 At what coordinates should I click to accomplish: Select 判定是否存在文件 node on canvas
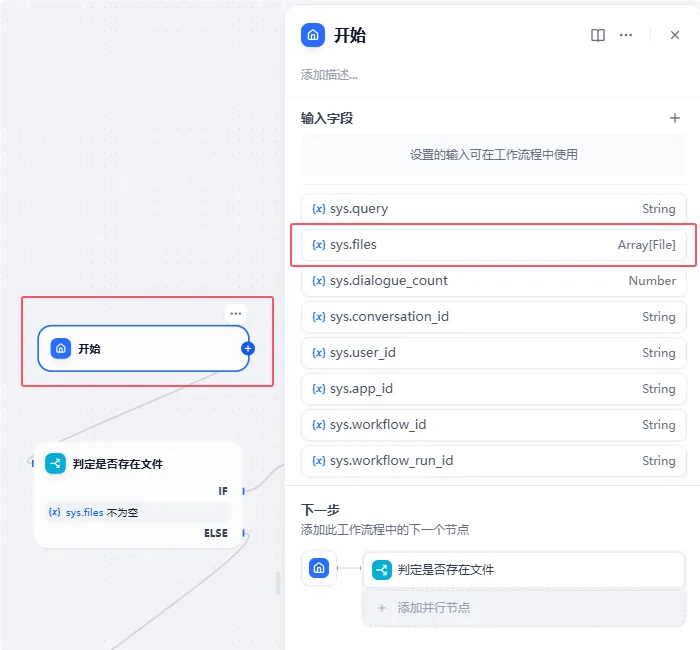click(138, 464)
